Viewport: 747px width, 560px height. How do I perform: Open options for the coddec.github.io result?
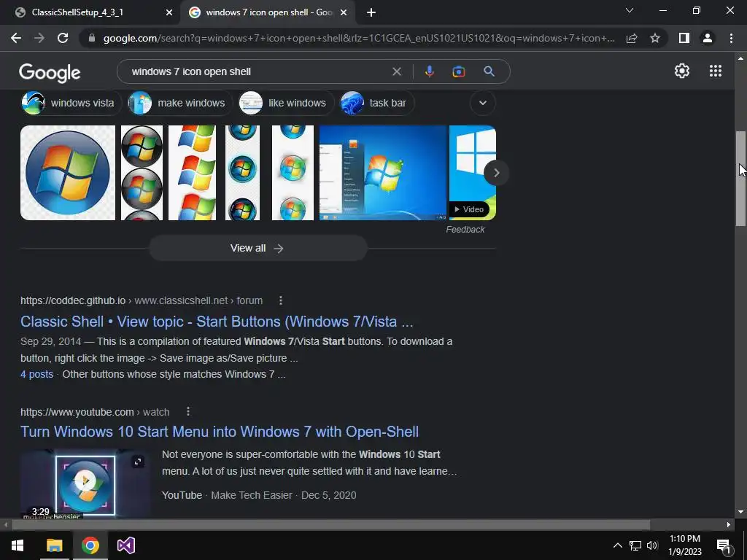281,300
